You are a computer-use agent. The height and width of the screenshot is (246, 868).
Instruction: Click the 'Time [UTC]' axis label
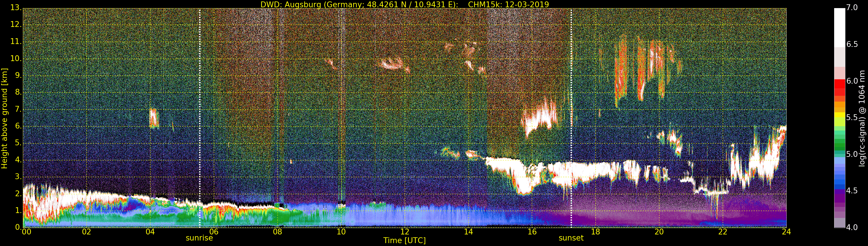coord(404,241)
